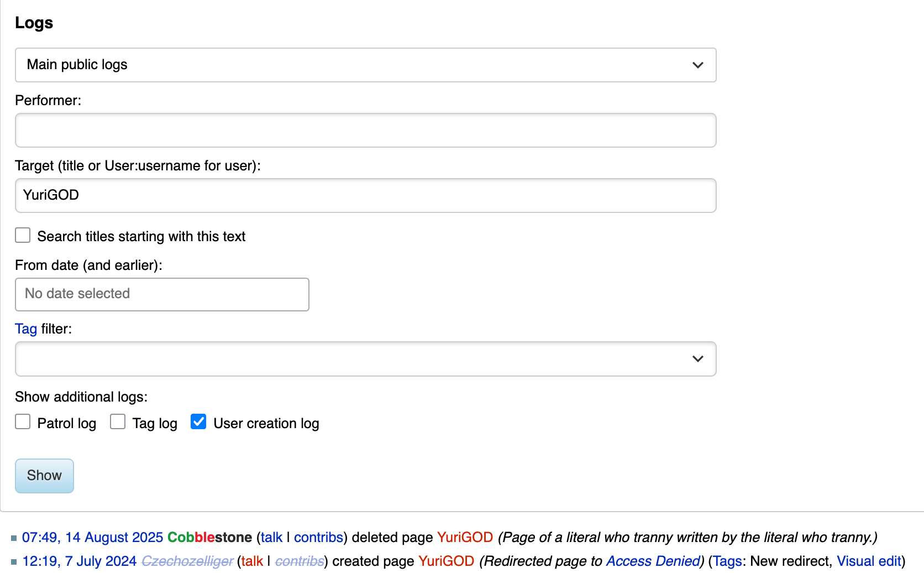Open the From date picker field
924x573 pixels.
pyautogui.click(x=162, y=294)
